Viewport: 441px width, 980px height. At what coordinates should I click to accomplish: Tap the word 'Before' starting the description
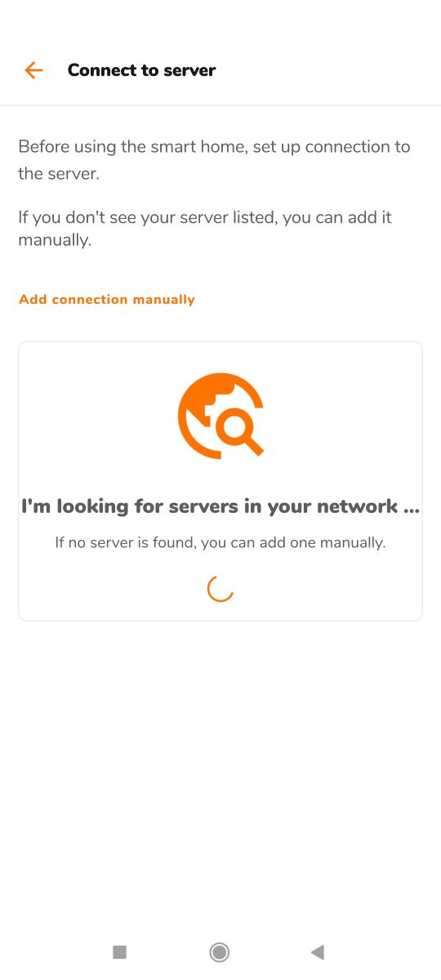point(43,147)
